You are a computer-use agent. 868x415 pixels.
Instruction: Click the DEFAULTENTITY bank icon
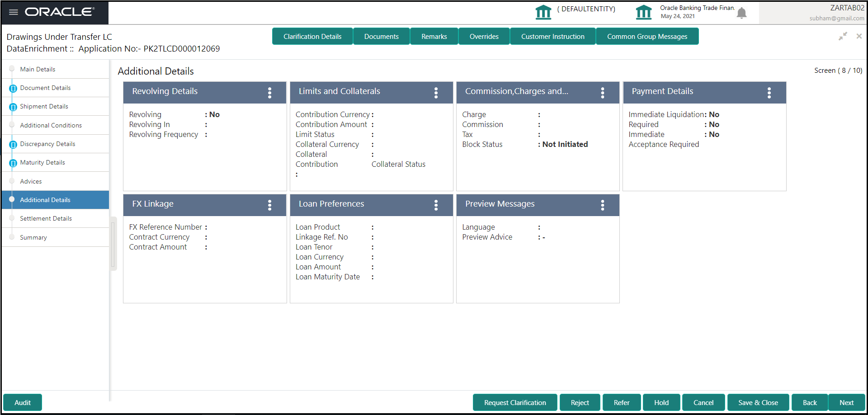[543, 12]
